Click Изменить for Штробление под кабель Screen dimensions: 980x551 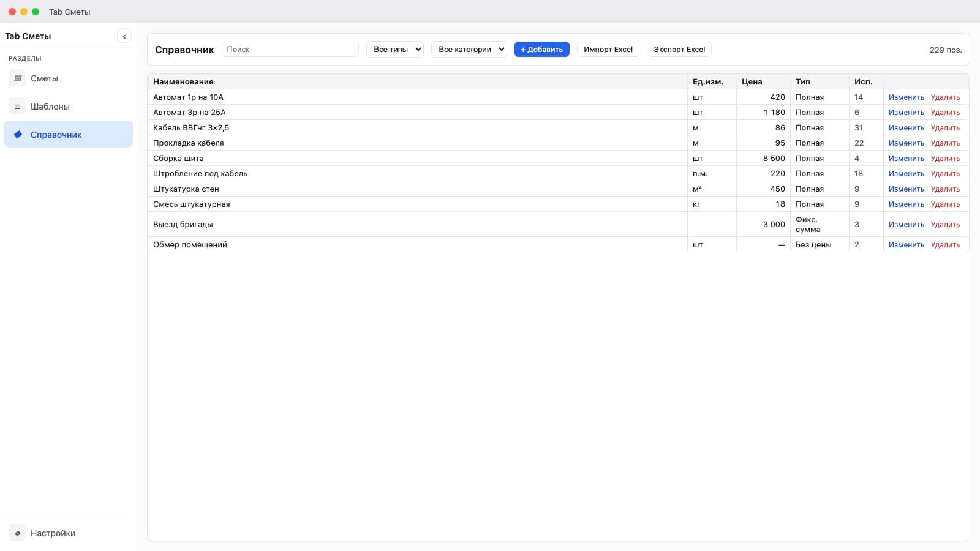pos(907,174)
